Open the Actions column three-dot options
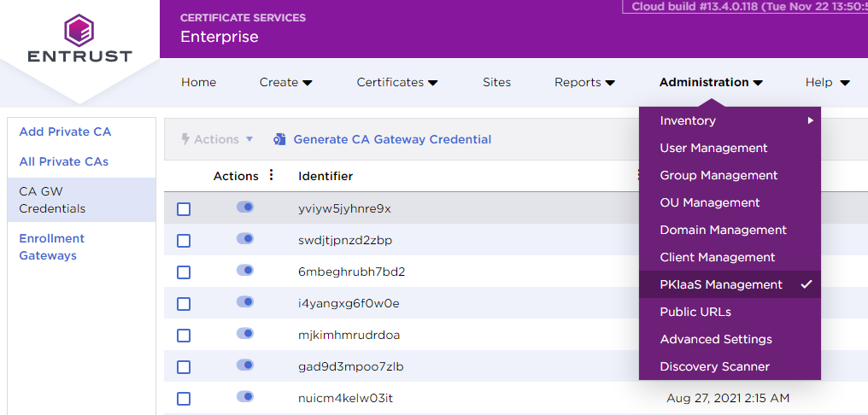 tap(272, 175)
